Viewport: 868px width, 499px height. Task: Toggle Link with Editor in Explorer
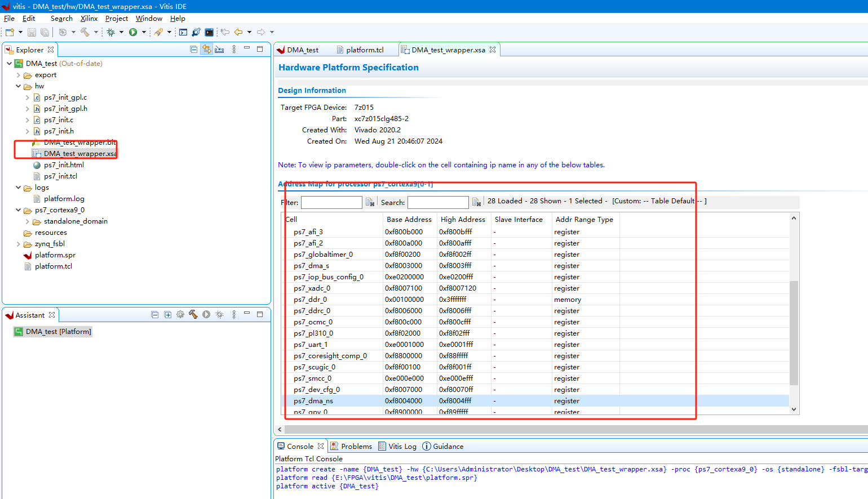[207, 50]
